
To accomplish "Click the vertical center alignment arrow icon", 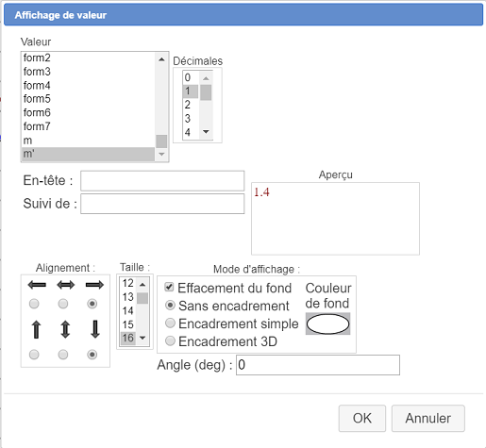I will tap(65, 329).
